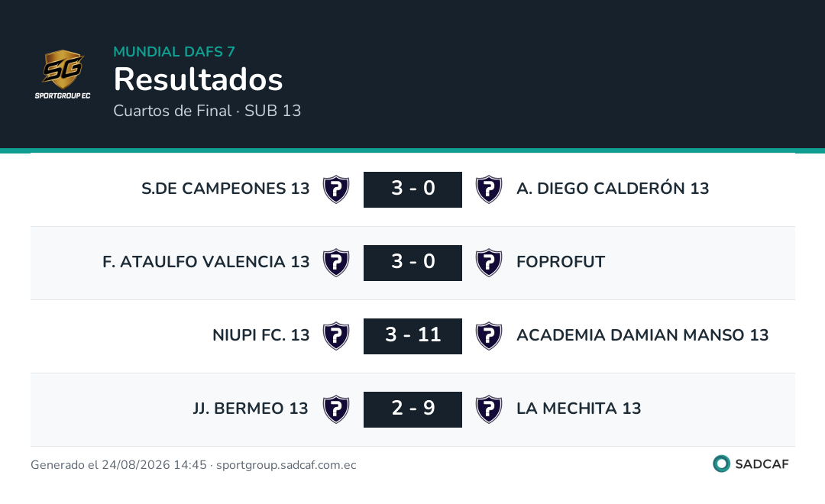Viewport: 825px width, 504px height.
Task: Click the LA MECHITA 13 team crest
Action: (x=489, y=409)
